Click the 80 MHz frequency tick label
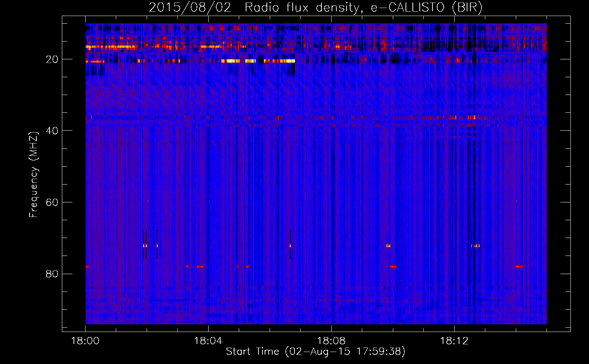The image size is (589, 364). (52, 274)
